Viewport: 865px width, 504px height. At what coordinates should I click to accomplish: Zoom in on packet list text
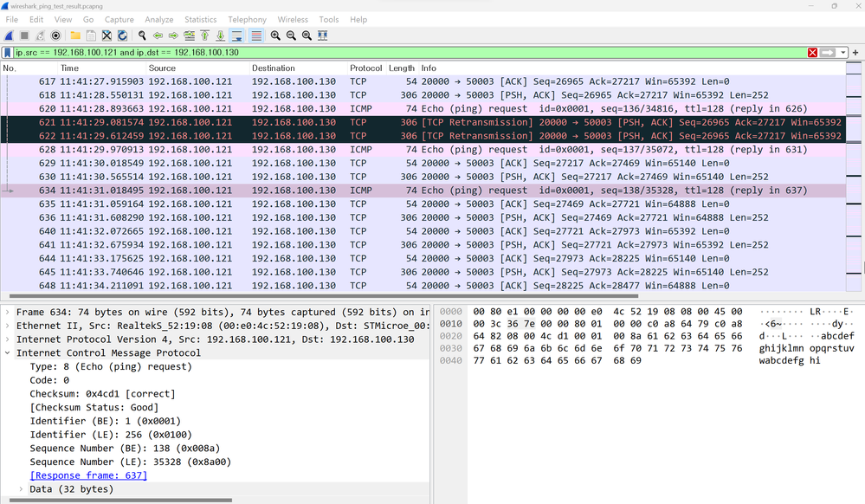275,36
